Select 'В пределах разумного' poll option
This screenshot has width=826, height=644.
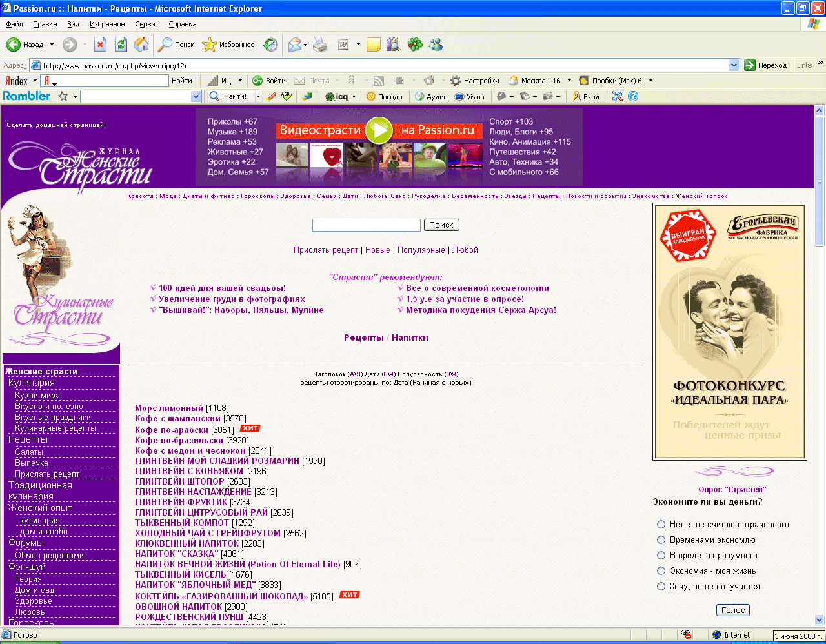coord(661,555)
